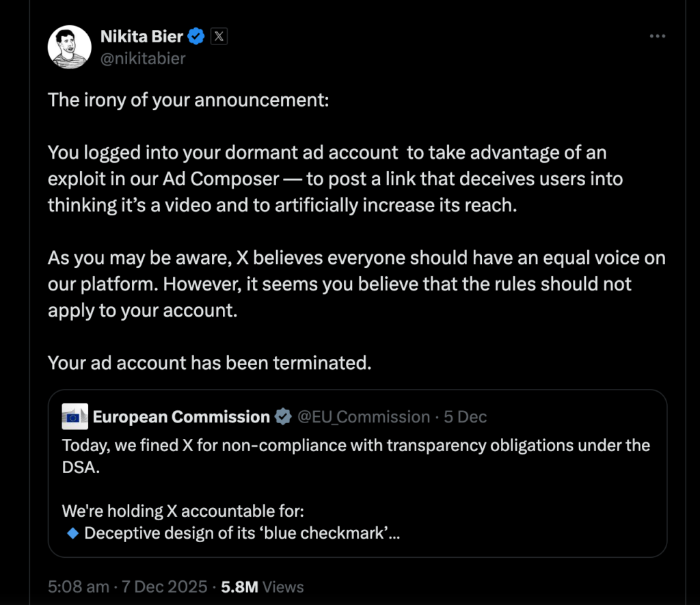Click the 'Deceptive design of its blue checkmark' line
Screen dimensions: 700x605
[242, 533]
